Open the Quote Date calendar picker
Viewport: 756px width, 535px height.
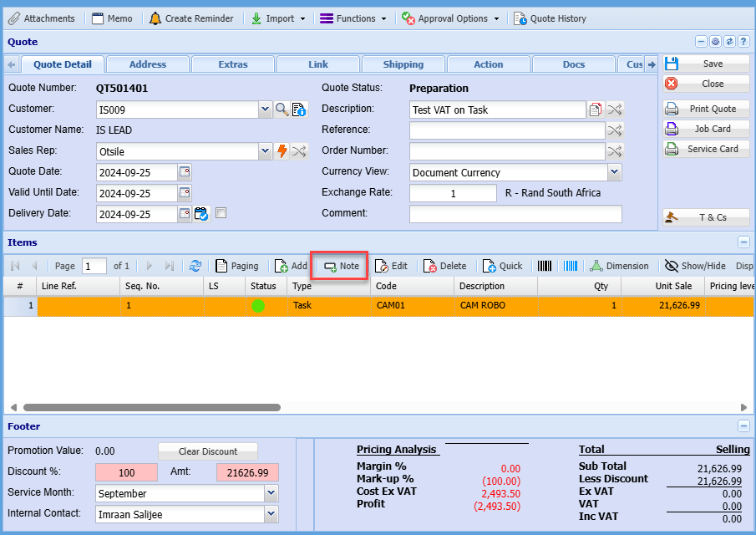point(185,172)
